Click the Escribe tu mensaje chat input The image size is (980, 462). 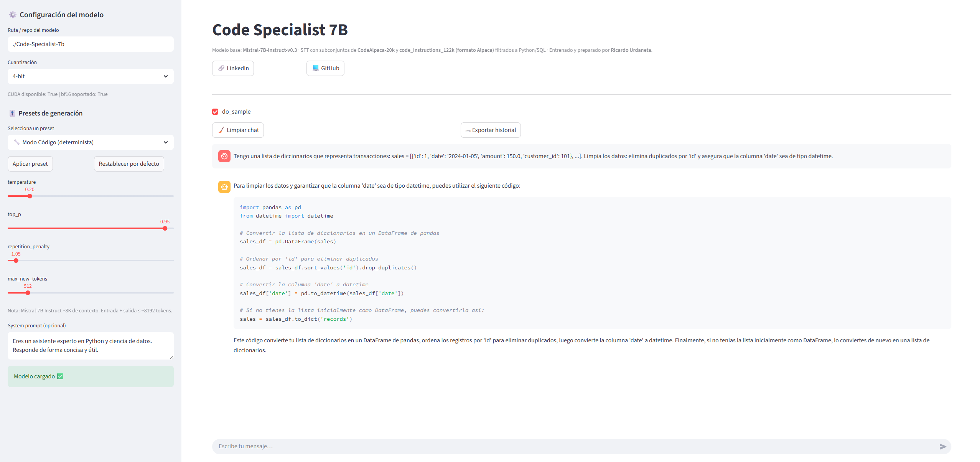pyautogui.click(x=572, y=446)
